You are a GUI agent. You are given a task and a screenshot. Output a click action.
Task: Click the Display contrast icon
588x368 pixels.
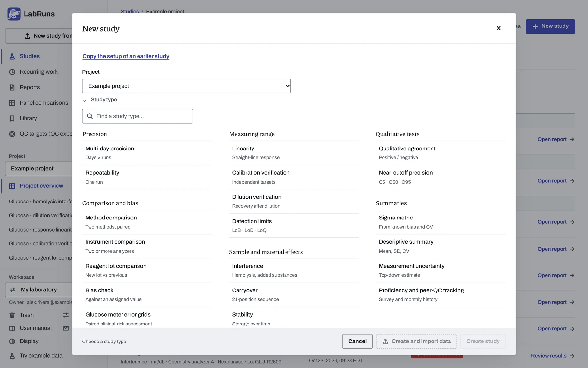[12, 341]
